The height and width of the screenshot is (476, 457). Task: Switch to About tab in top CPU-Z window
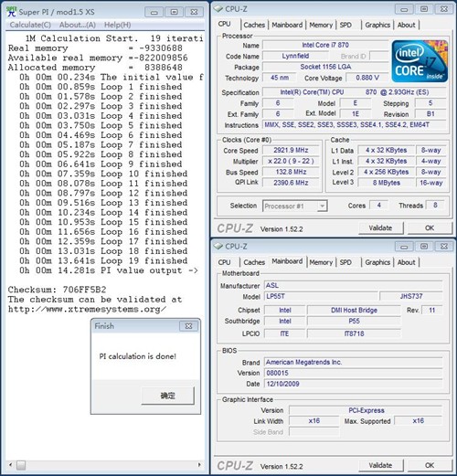click(x=406, y=25)
